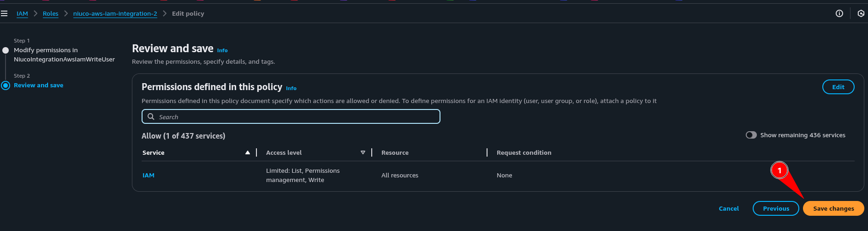This screenshot has height=231, width=868.
Task: Open Info link next to Review and save
Action: pyautogui.click(x=222, y=50)
